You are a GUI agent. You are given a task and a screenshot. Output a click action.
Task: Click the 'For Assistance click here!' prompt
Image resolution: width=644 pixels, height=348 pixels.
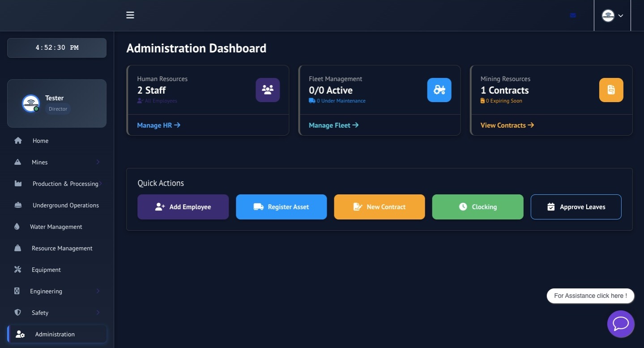coord(590,296)
